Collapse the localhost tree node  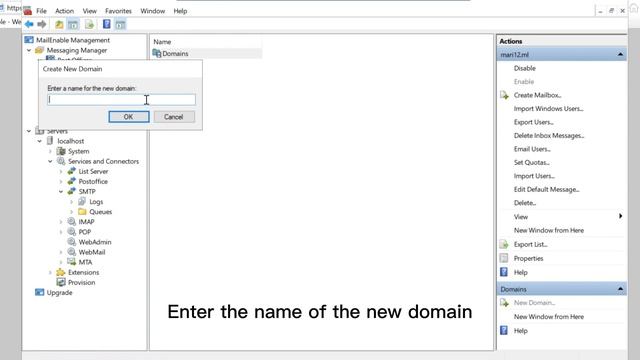(x=40, y=141)
